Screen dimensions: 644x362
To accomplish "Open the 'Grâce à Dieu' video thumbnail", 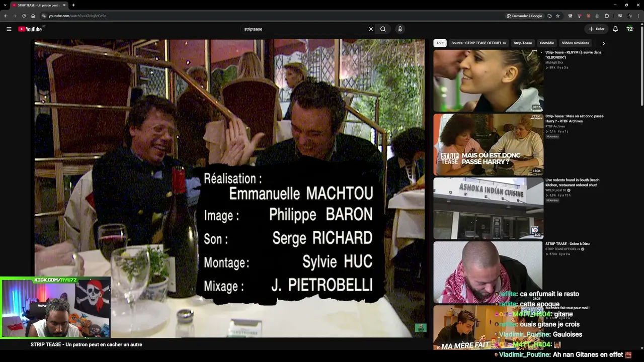I will click(x=488, y=272).
